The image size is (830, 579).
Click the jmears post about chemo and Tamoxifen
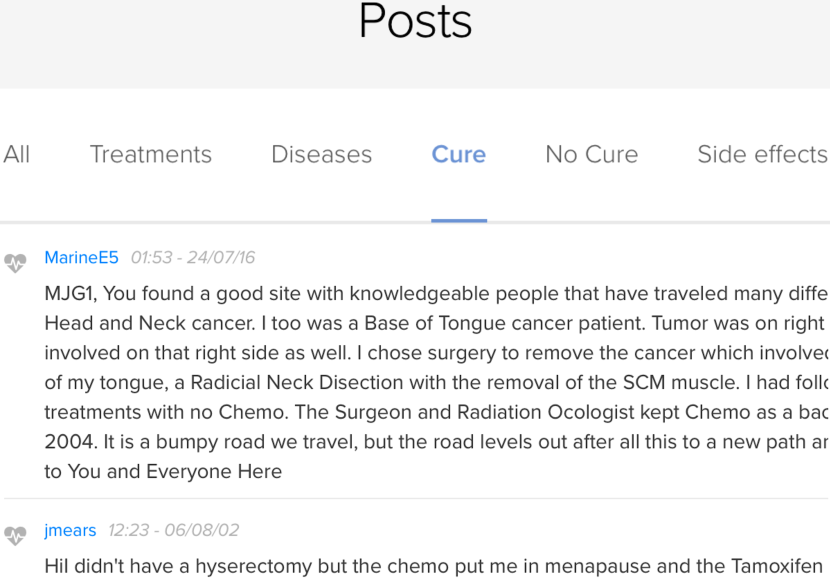(434, 566)
